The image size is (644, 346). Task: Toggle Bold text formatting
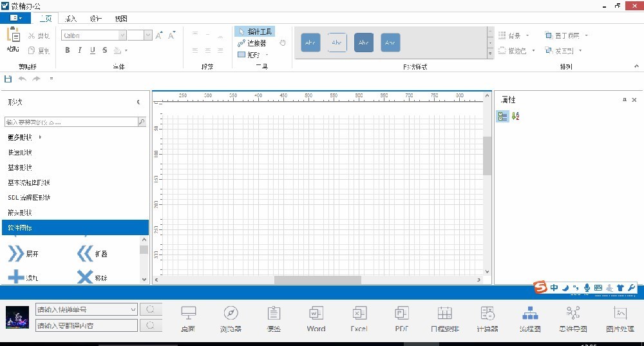point(67,50)
